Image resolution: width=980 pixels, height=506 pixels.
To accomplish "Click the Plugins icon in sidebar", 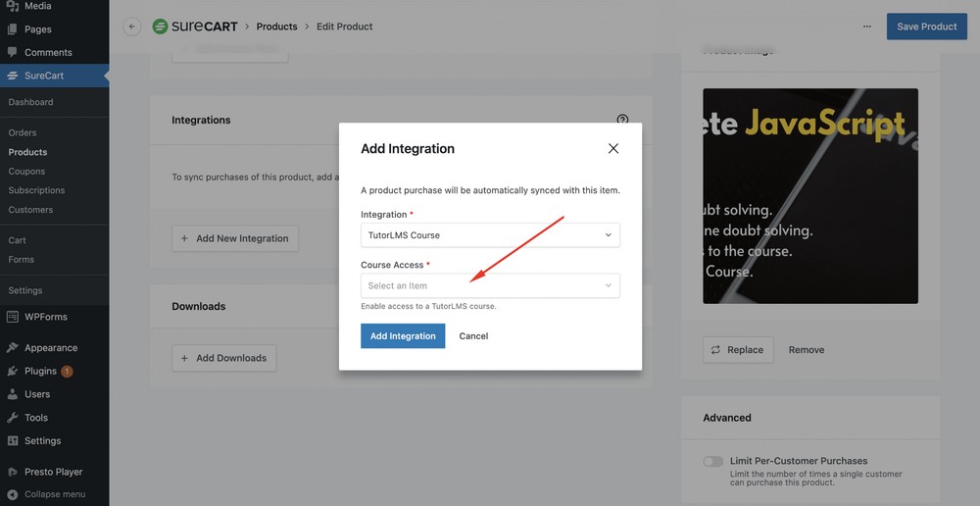I will coord(12,372).
